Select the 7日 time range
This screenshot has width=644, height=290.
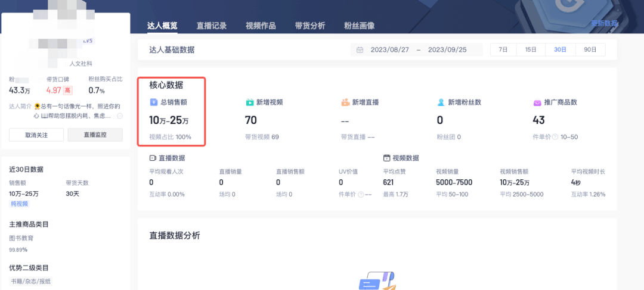(x=503, y=49)
